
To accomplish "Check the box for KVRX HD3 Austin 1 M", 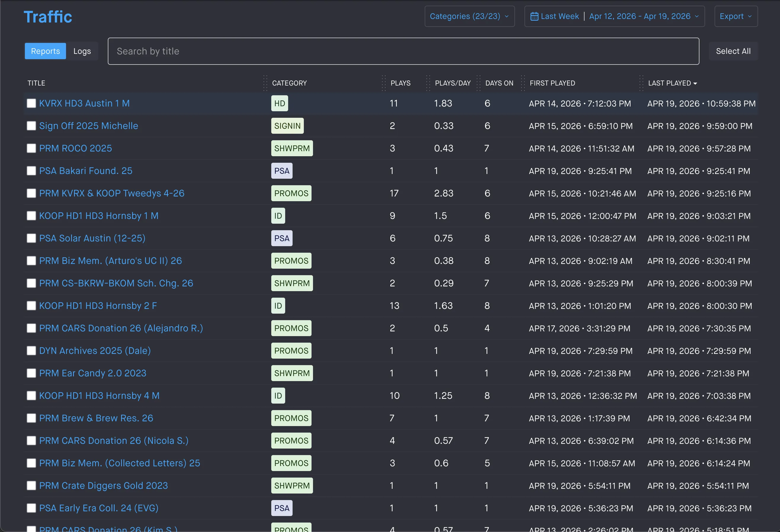I will pos(31,103).
